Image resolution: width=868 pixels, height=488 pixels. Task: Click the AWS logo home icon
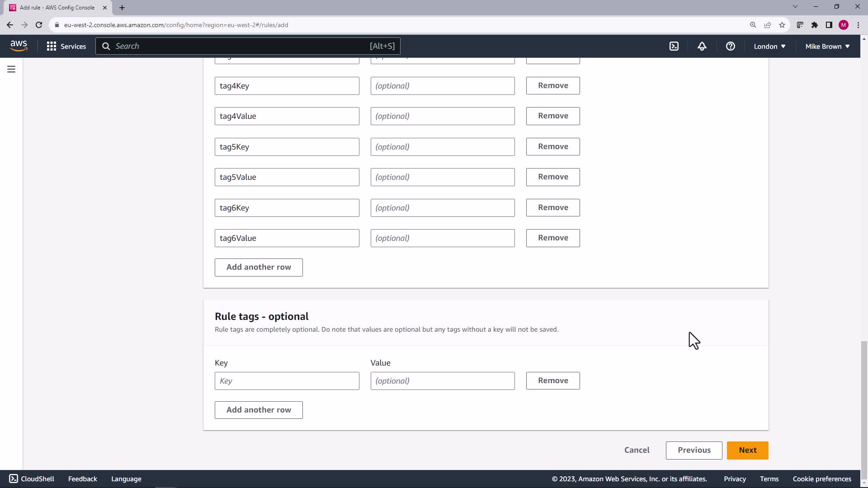(19, 46)
